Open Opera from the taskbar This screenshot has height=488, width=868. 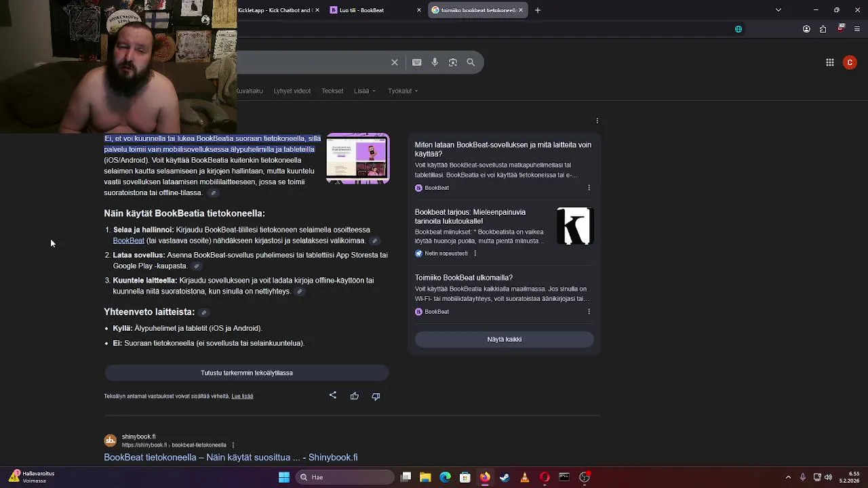545,477
